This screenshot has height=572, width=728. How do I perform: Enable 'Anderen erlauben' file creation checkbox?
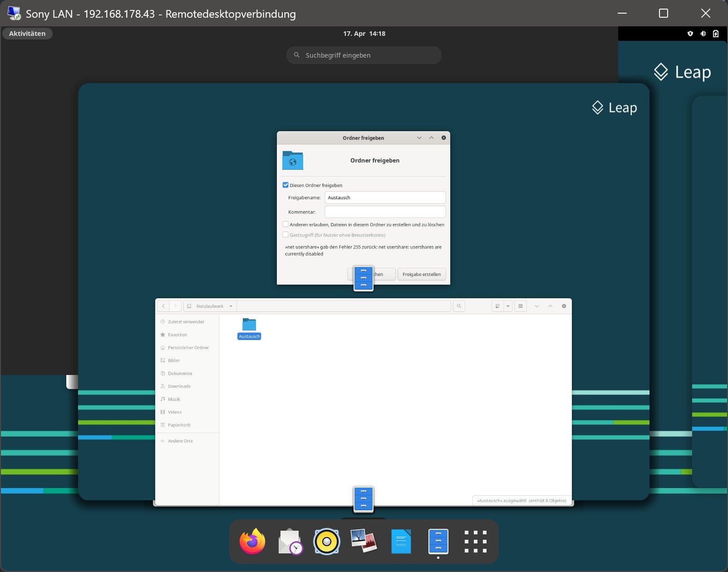(285, 224)
